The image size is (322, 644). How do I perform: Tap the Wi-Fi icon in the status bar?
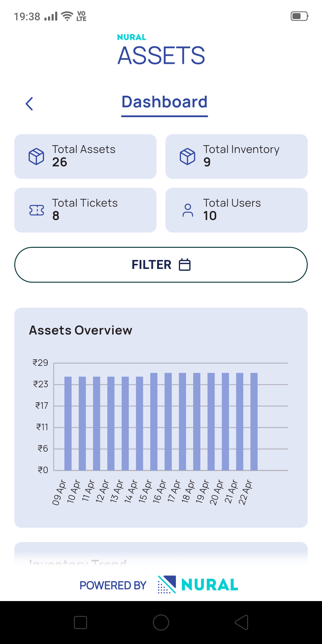[67, 16]
